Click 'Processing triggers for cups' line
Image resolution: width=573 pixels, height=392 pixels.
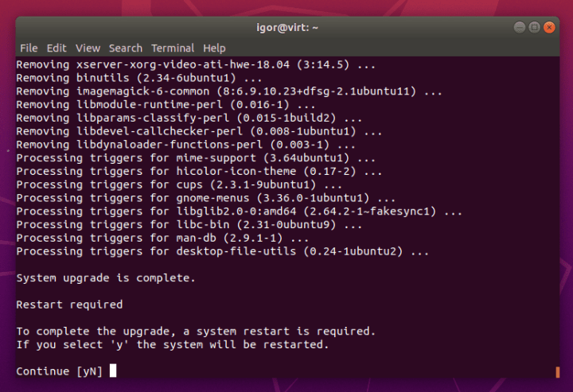point(179,184)
